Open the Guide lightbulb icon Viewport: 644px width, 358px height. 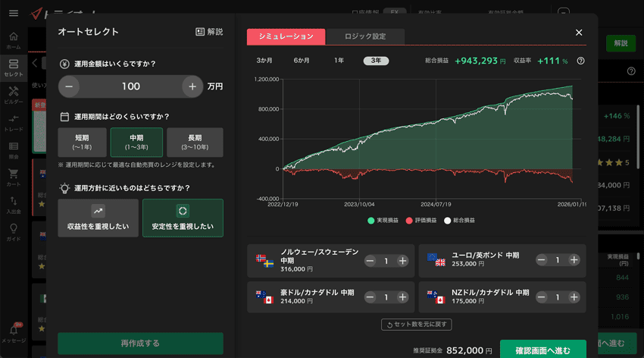(14, 233)
